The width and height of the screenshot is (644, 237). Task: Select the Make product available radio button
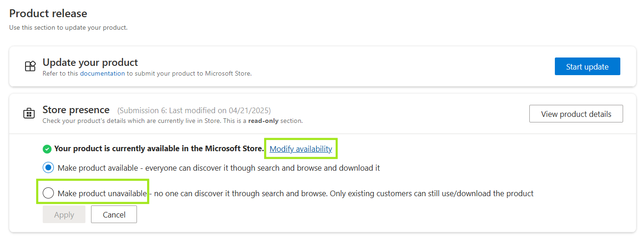coord(48,167)
